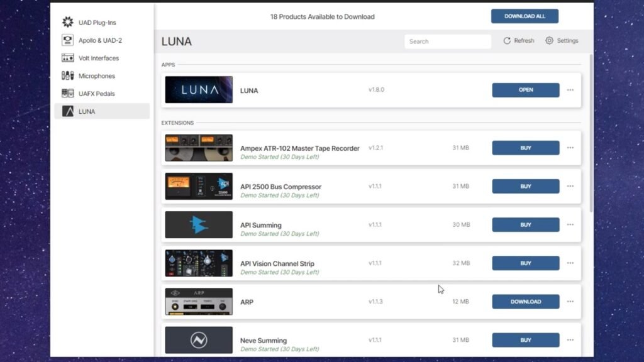Open more options for Ampex ATR-102

click(x=570, y=148)
